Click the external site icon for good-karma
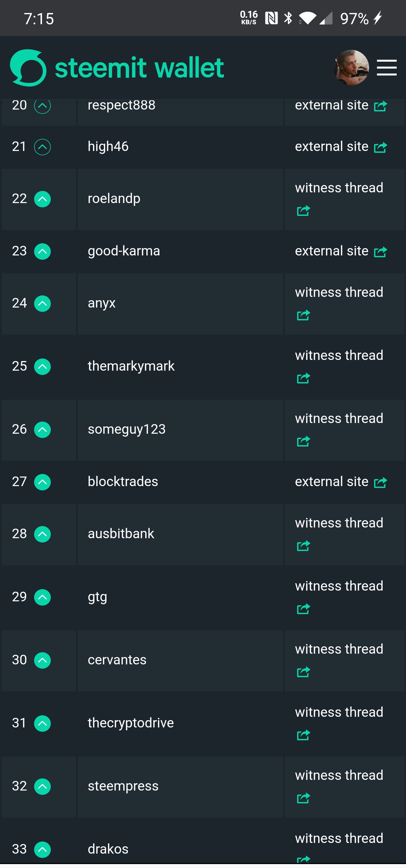Screen dimensions: 406x868 tap(380, 252)
